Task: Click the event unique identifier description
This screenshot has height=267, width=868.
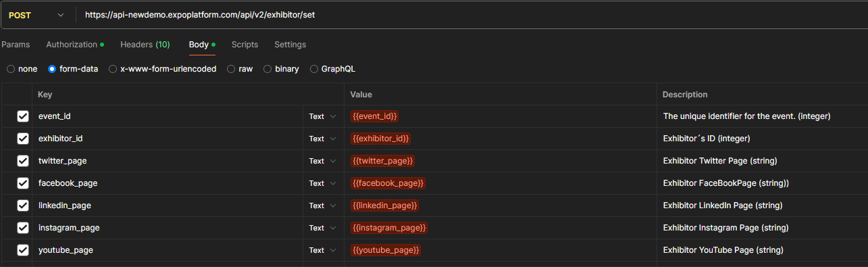Action: [747, 116]
